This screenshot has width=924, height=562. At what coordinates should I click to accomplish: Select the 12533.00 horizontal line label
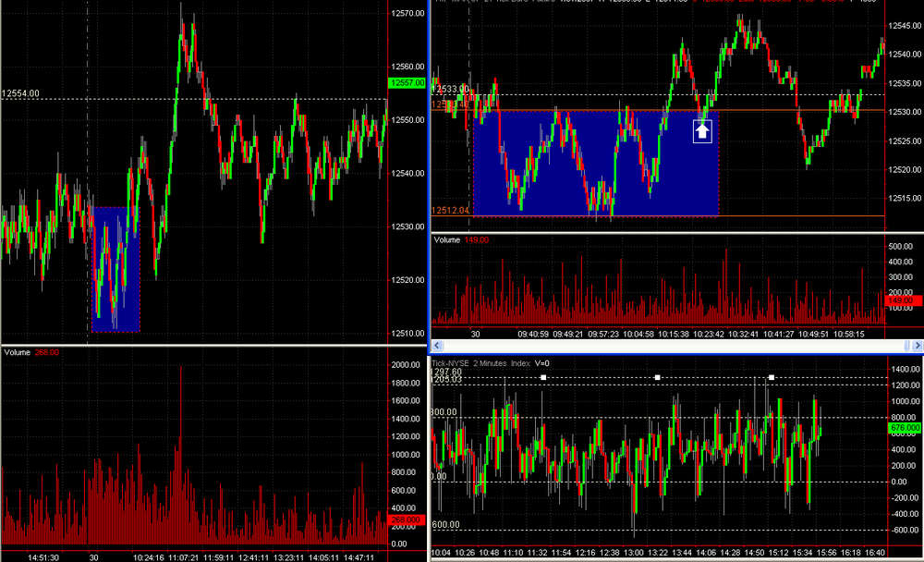[x=451, y=89]
